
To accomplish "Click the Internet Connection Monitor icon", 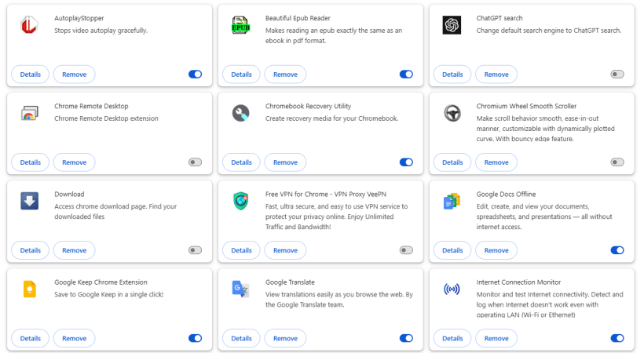I will [x=452, y=289].
